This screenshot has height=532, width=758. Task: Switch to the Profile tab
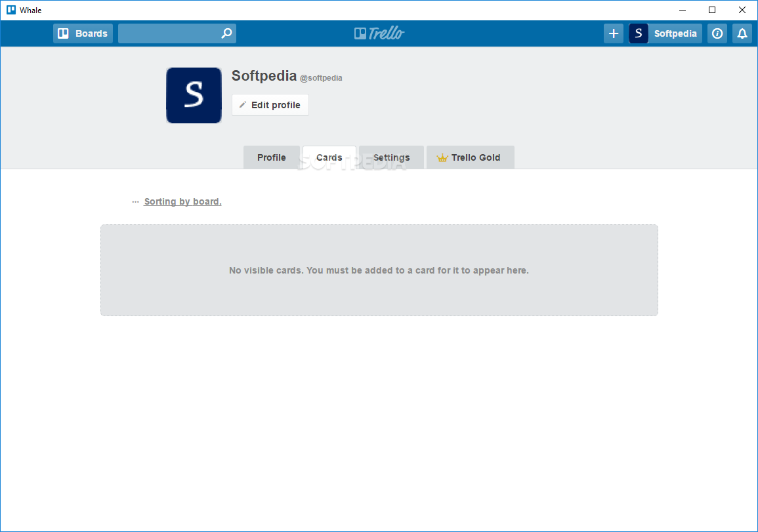click(x=271, y=157)
